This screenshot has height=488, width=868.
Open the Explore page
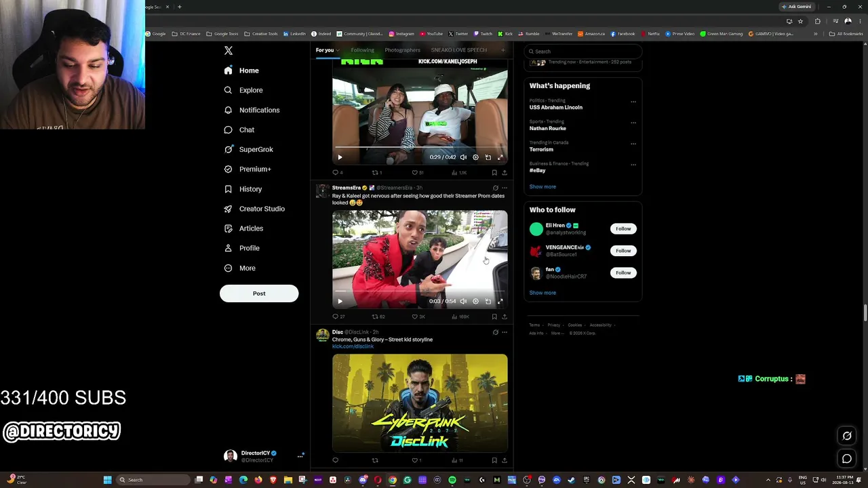[x=243, y=90]
